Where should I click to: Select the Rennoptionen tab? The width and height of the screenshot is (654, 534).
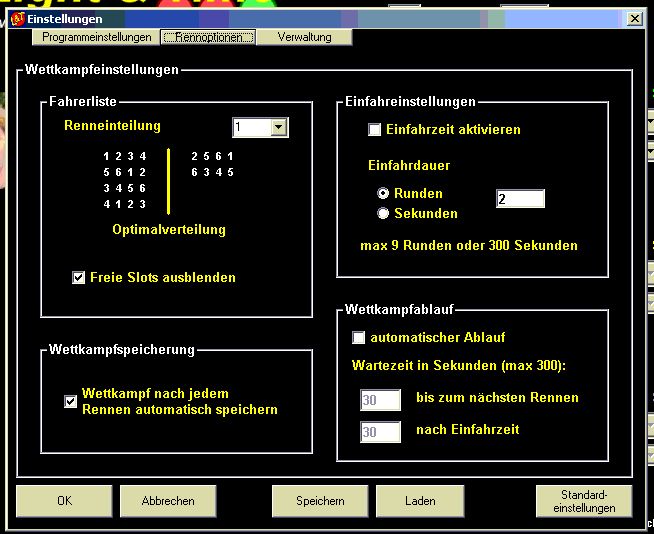[x=208, y=37]
